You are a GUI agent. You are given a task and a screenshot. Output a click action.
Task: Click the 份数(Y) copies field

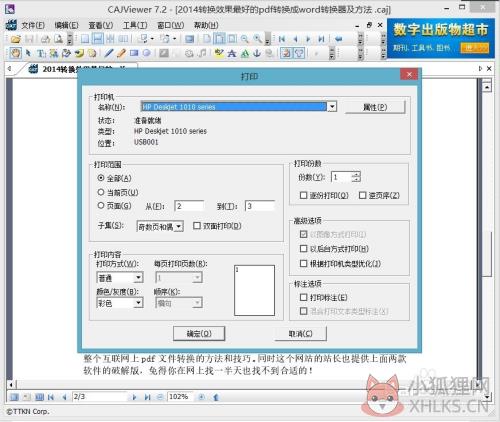point(341,177)
